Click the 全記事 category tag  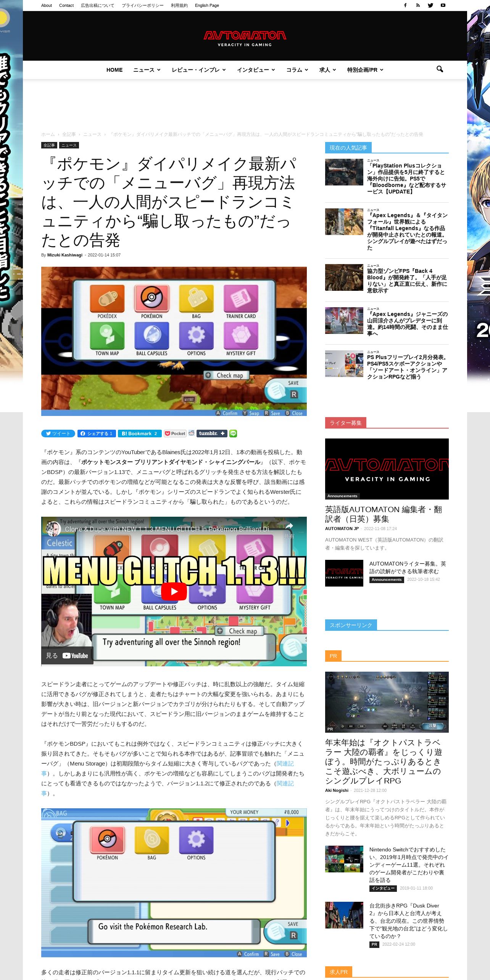49,145
